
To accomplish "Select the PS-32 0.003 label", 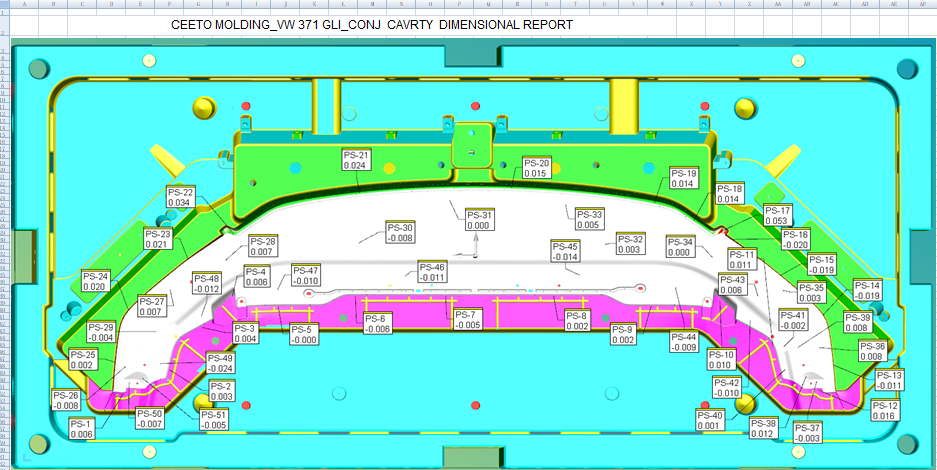I will coord(632,244).
